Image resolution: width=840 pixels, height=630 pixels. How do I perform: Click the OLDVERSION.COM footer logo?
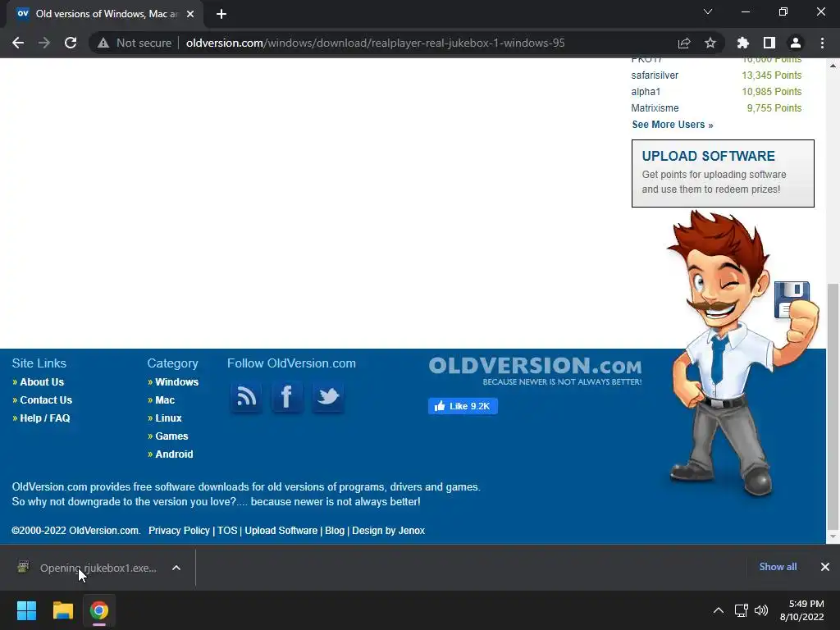pos(535,370)
